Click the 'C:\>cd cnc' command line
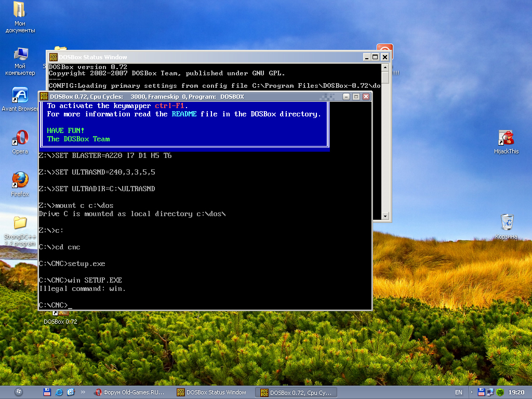Viewport: 532px width, 399px height. [59, 247]
